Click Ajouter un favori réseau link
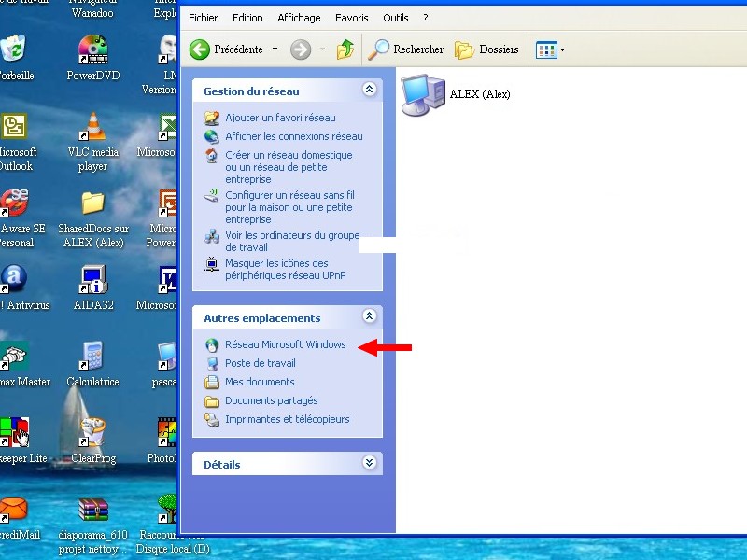The height and width of the screenshot is (560, 747). (x=279, y=118)
